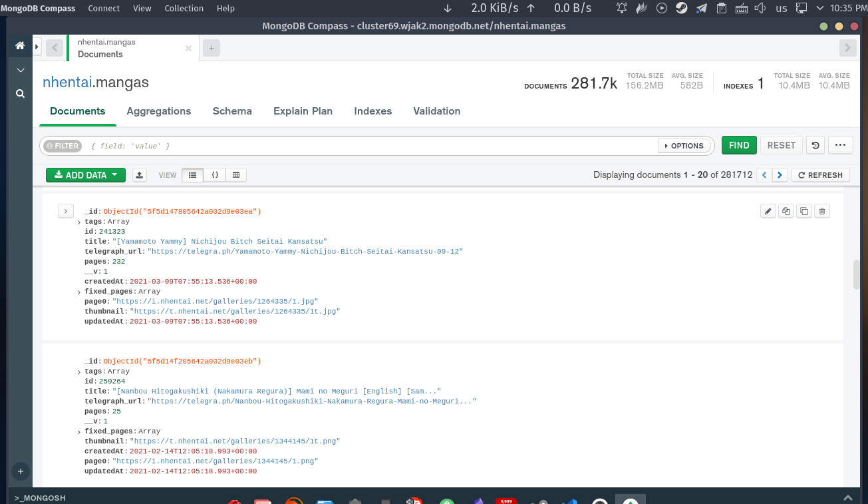Expand all fields of first document

click(x=66, y=211)
